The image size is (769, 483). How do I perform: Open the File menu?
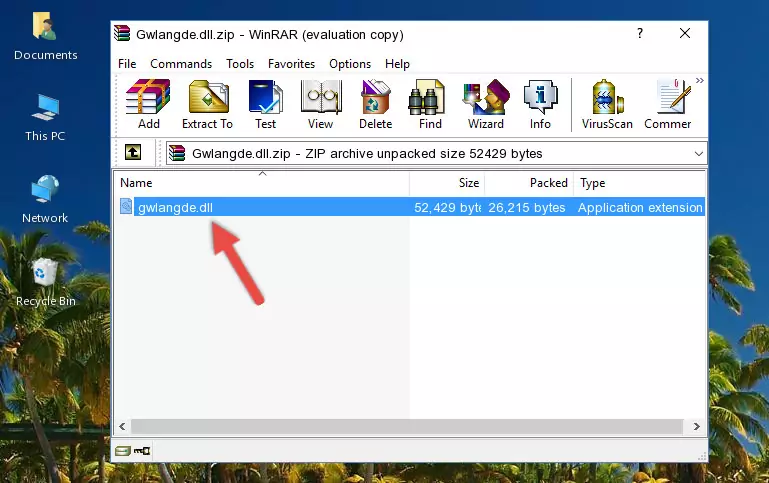point(127,64)
